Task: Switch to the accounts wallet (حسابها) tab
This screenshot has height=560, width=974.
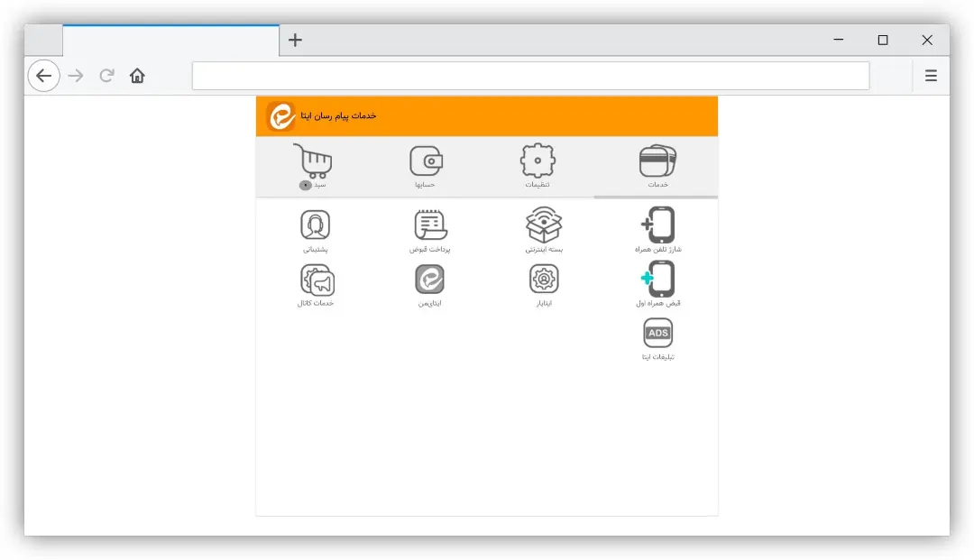Action: (426, 167)
